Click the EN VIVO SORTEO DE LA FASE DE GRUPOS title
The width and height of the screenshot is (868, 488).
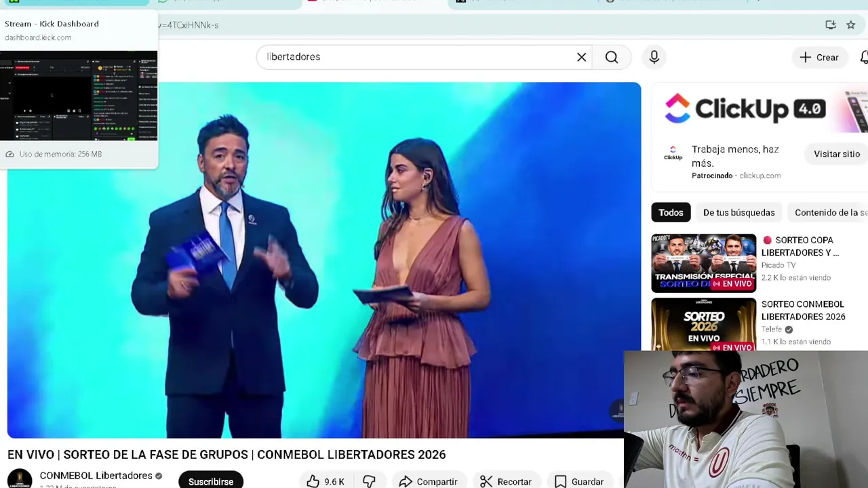click(226, 454)
